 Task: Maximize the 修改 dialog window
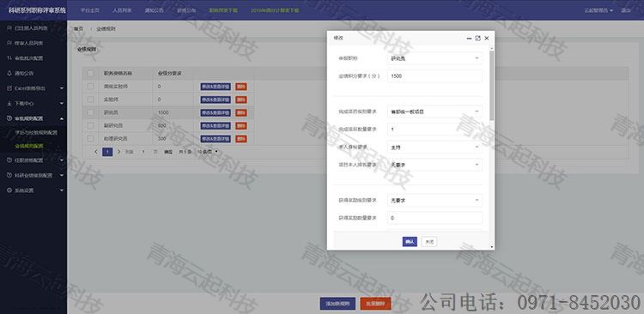(x=477, y=38)
